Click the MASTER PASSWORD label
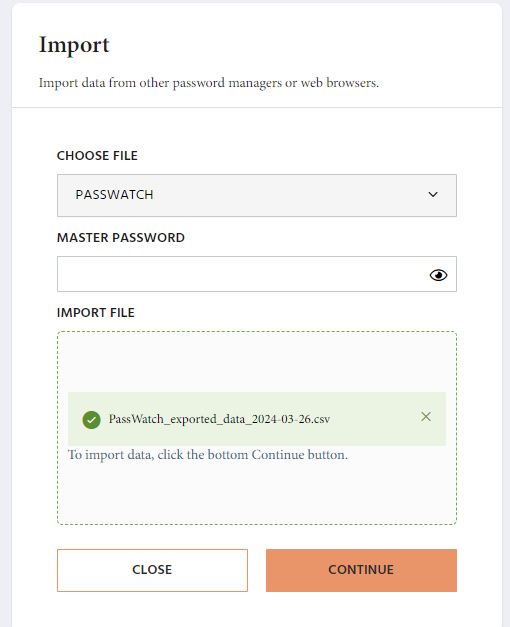Image resolution: width=510 pixels, height=627 pixels. click(x=121, y=238)
